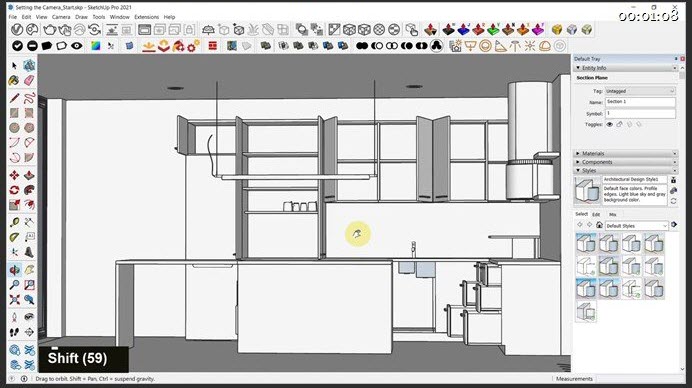The image size is (692, 388).
Task: Click the black checkmark circle icon
Action: (x=17, y=45)
